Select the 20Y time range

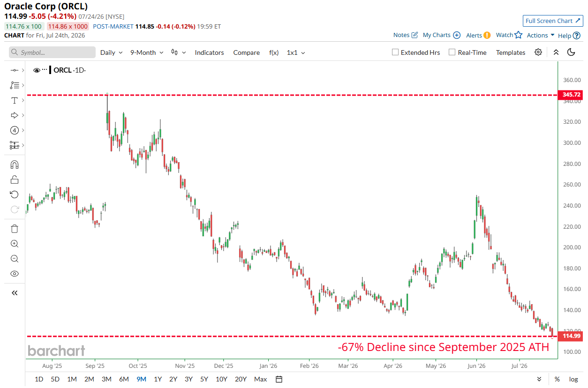241,379
